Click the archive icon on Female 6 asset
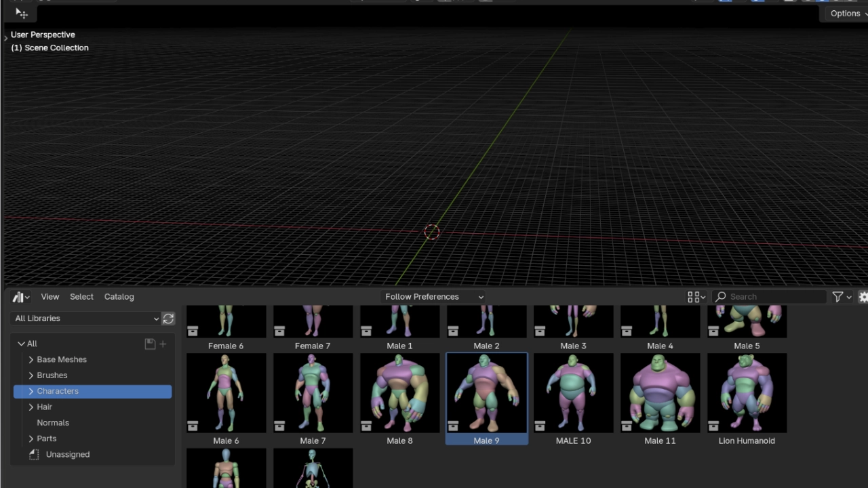This screenshot has width=868, height=488. coord(193,331)
